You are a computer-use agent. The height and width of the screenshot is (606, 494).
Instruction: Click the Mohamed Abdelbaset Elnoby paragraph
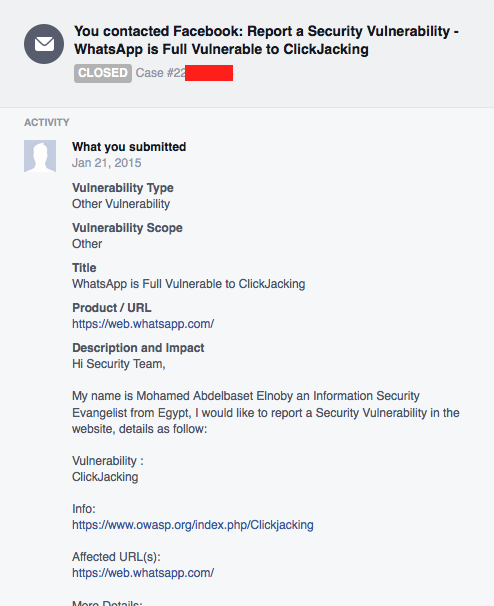tap(266, 412)
